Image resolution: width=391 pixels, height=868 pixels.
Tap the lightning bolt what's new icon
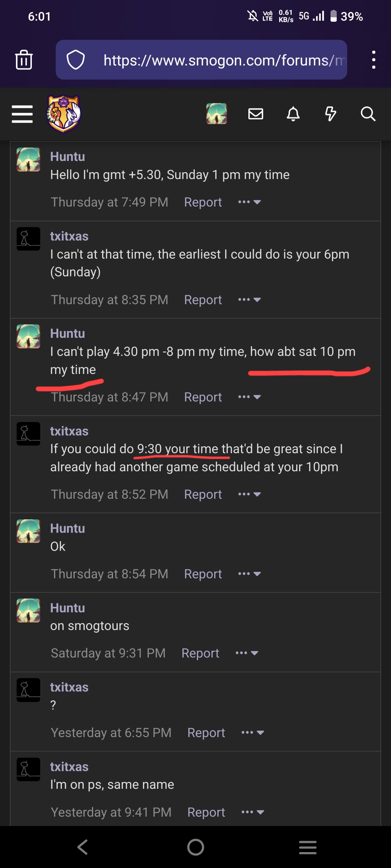tap(330, 114)
